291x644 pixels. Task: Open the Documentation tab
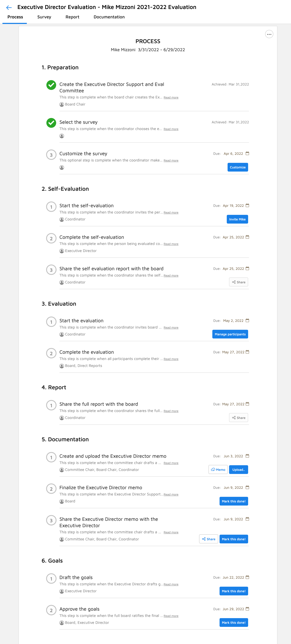109,17
